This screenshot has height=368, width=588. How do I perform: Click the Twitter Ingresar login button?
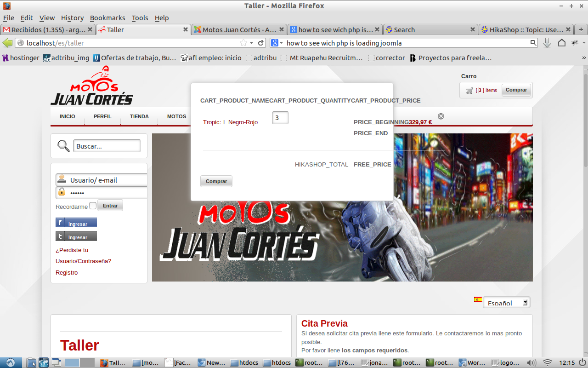click(x=76, y=236)
